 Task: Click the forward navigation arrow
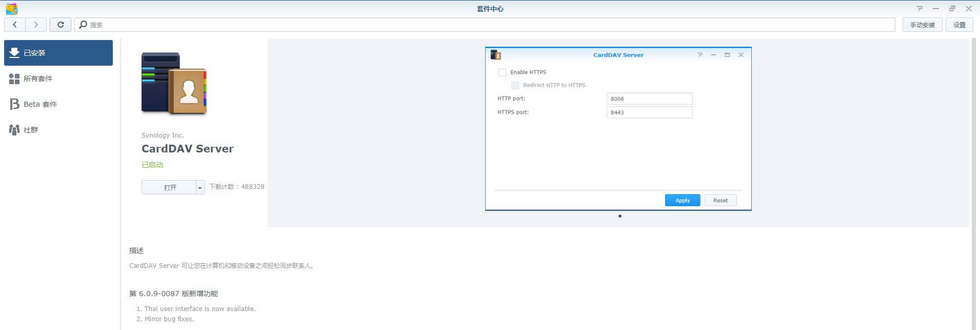[x=35, y=25]
